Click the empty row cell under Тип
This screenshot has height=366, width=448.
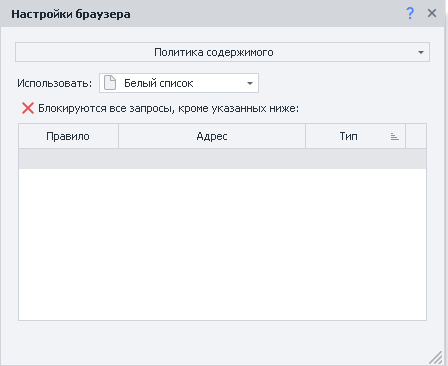(x=355, y=159)
